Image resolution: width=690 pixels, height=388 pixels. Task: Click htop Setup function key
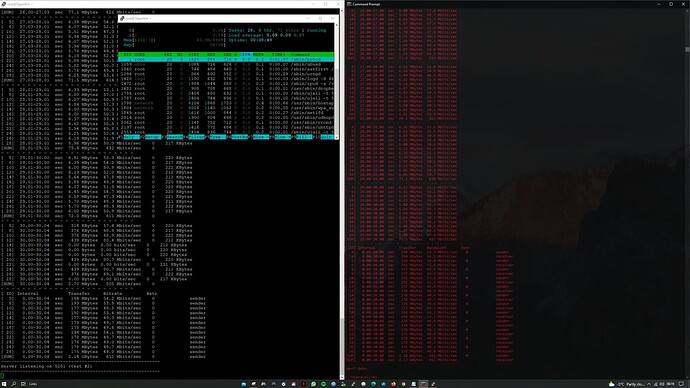[153, 137]
